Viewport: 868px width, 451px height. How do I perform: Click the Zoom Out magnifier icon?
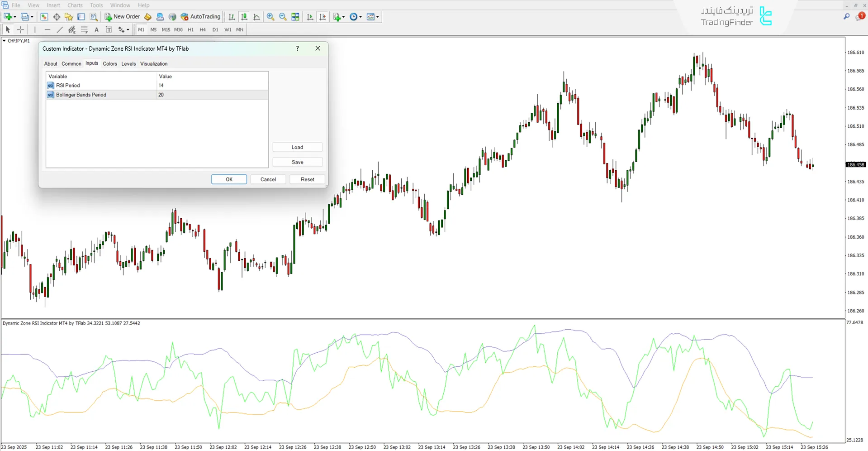[x=283, y=17]
